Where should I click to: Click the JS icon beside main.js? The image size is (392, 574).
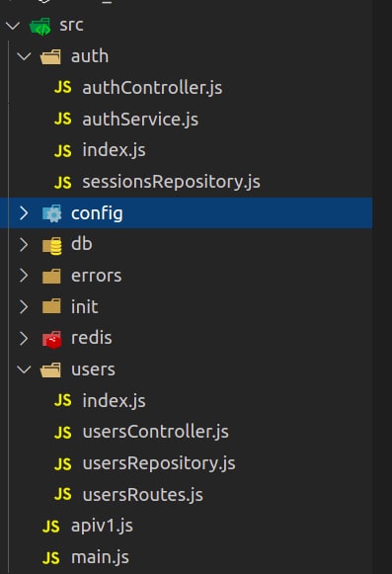pyautogui.click(x=51, y=558)
